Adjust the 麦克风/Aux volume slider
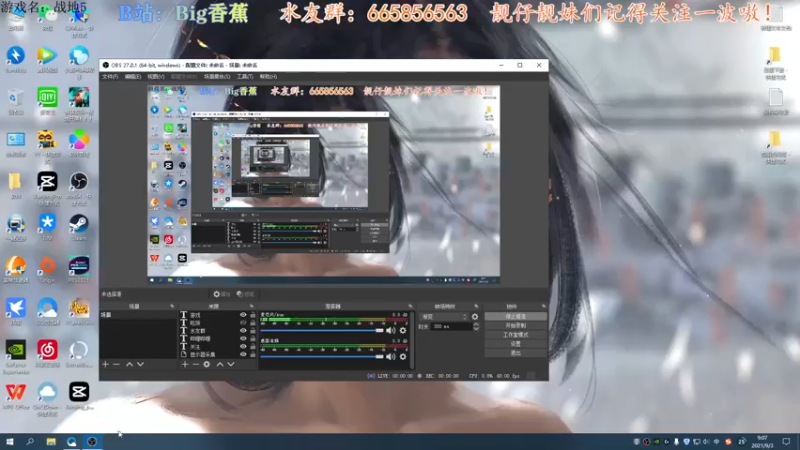This screenshot has width=800, height=450. click(322, 331)
